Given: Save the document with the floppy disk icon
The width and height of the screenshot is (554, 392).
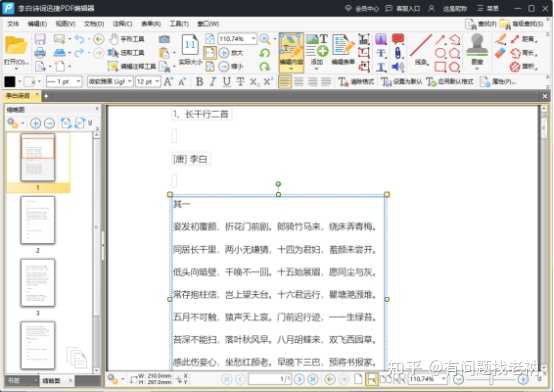Looking at the screenshot, I should pyautogui.click(x=40, y=39).
